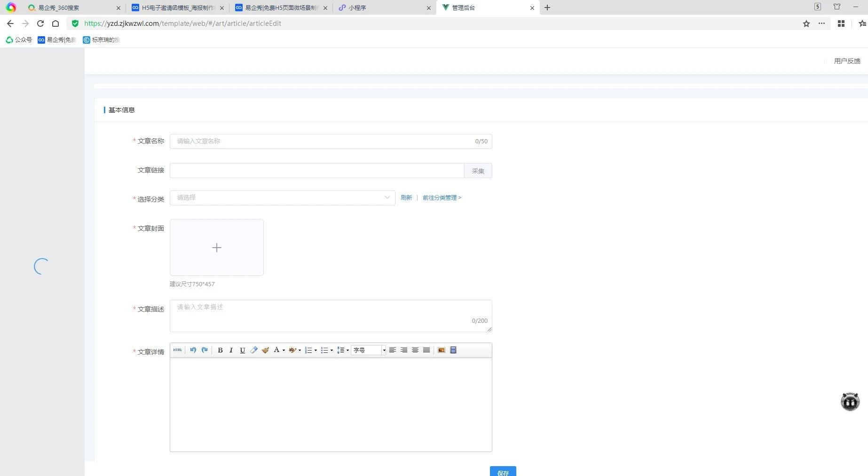Bookmark this page with the star icon
Image resolution: width=868 pixels, height=476 pixels.
click(806, 23)
